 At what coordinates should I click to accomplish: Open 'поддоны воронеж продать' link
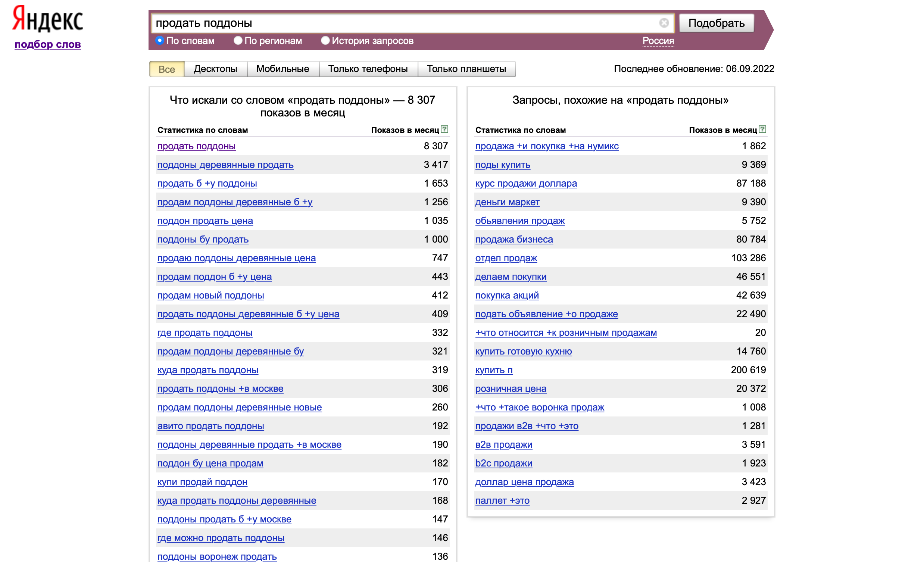click(217, 557)
